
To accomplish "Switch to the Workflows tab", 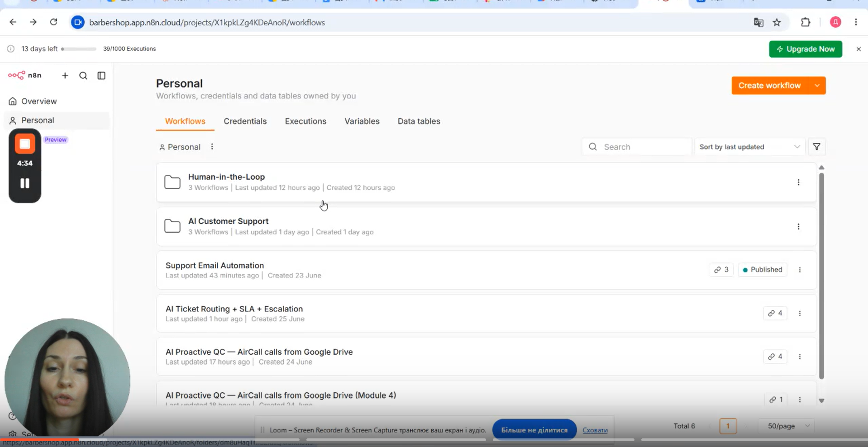I will point(185,121).
